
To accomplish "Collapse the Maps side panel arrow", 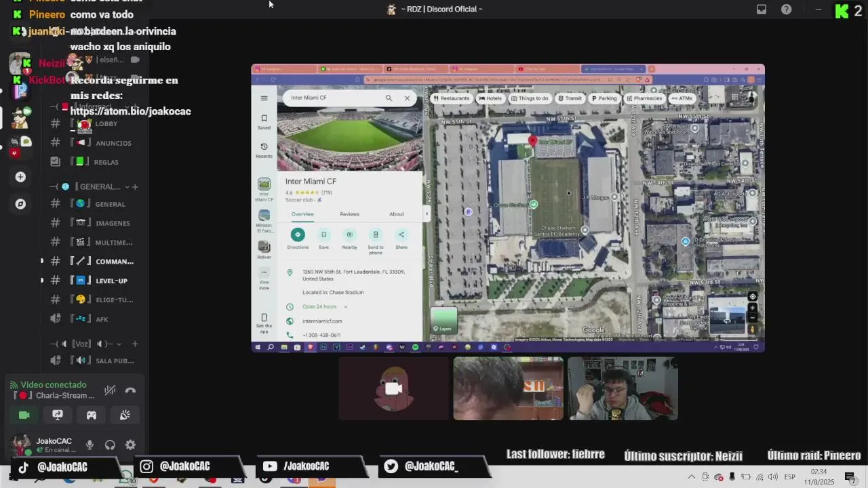I will [427, 214].
